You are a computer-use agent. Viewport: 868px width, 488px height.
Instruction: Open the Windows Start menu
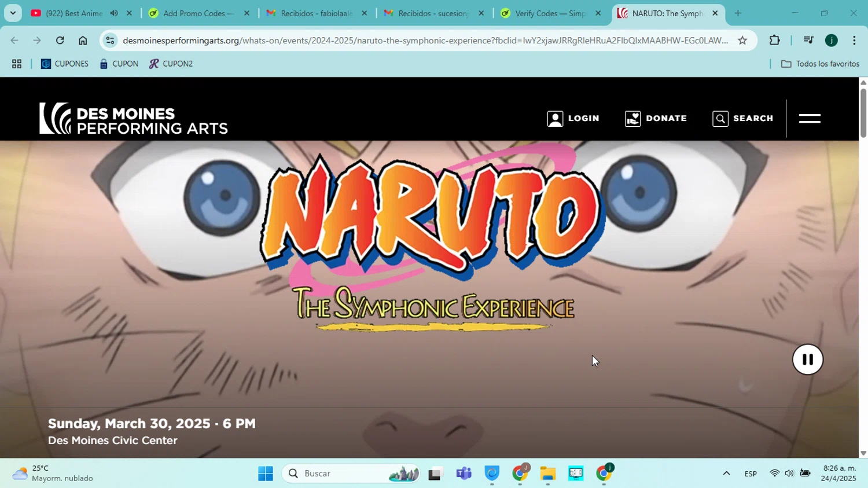click(266, 474)
